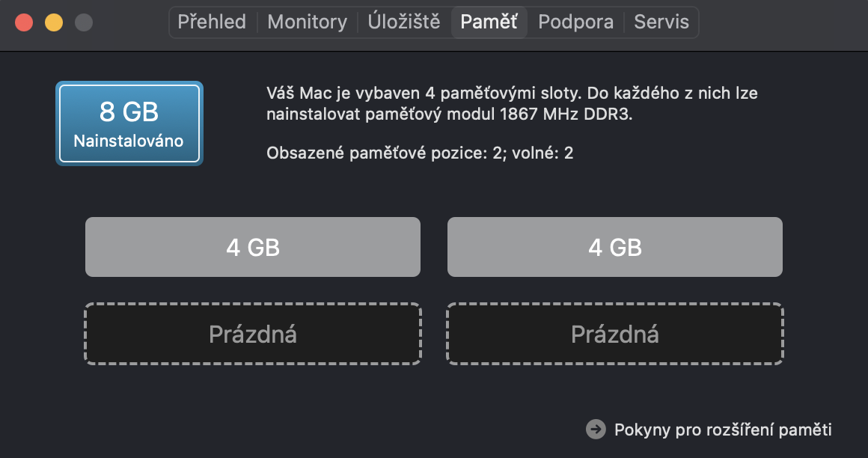Switch to the Přehled tab
The width and height of the screenshot is (868, 458).
pos(212,22)
